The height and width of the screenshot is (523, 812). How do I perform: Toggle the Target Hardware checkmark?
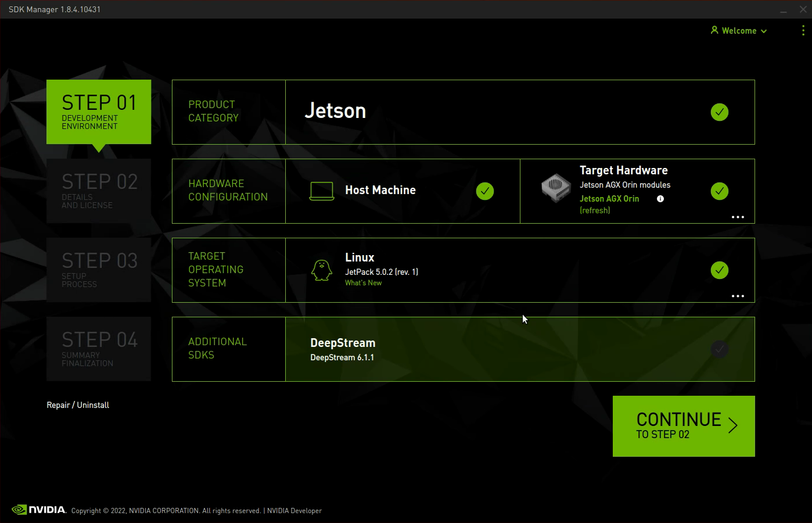pos(720,191)
